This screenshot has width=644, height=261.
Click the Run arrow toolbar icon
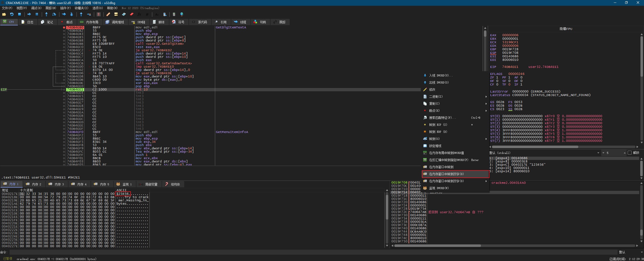[29, 14]
